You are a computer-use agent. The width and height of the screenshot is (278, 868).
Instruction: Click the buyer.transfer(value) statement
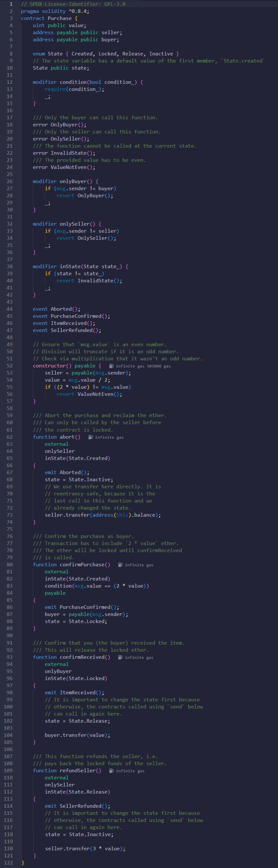[77, 735]
